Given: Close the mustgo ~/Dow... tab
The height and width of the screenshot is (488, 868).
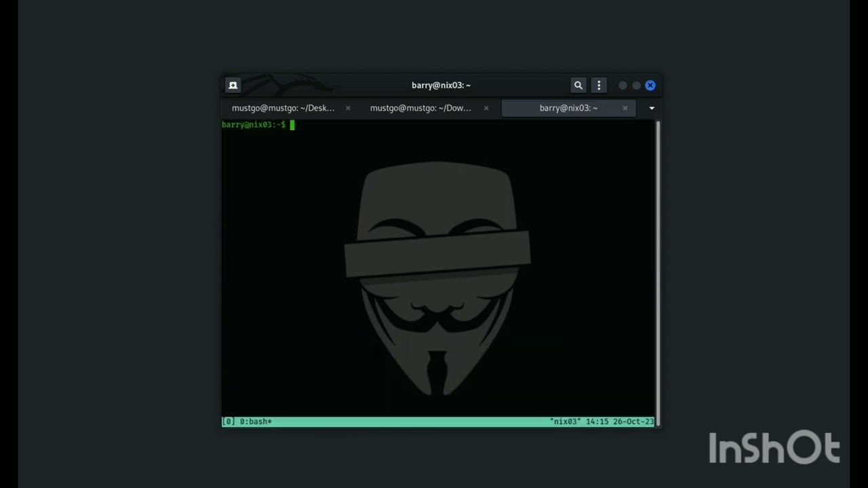Looking at the screenshot, I should point(486,108).
